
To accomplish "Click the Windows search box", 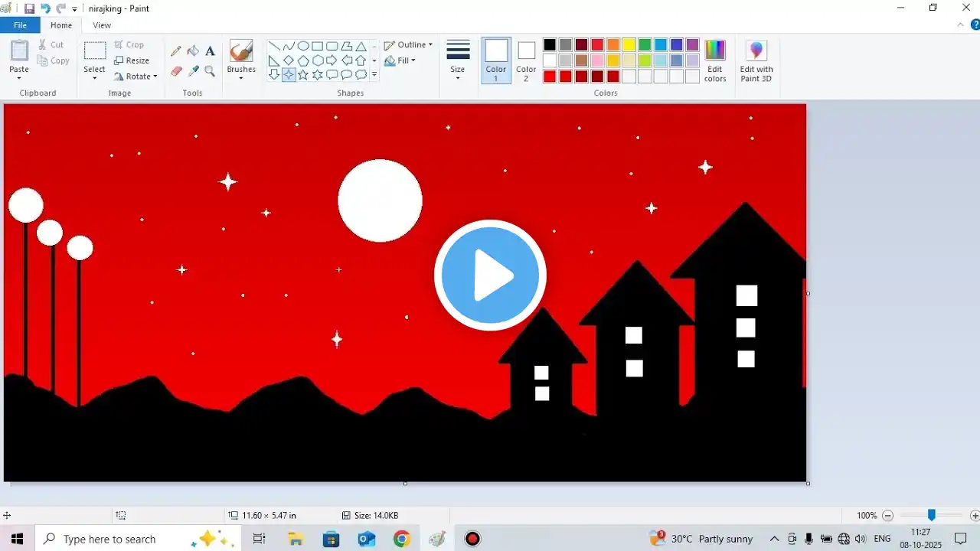I will click(138, 539).
